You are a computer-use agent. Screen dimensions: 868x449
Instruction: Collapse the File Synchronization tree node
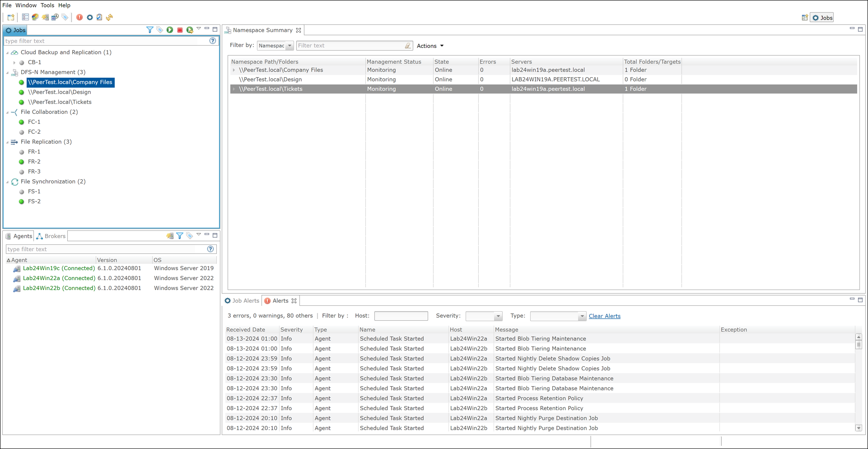(8, 182)
